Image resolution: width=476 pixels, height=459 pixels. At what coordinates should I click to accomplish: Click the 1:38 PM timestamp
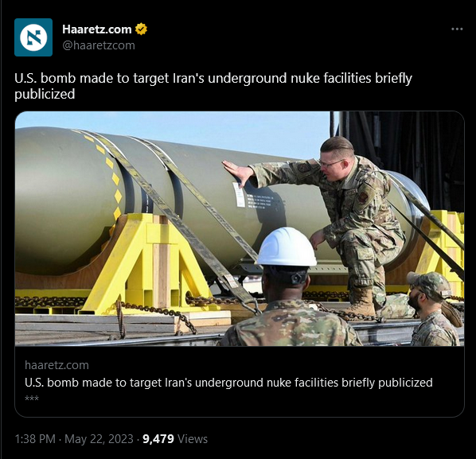35,439
